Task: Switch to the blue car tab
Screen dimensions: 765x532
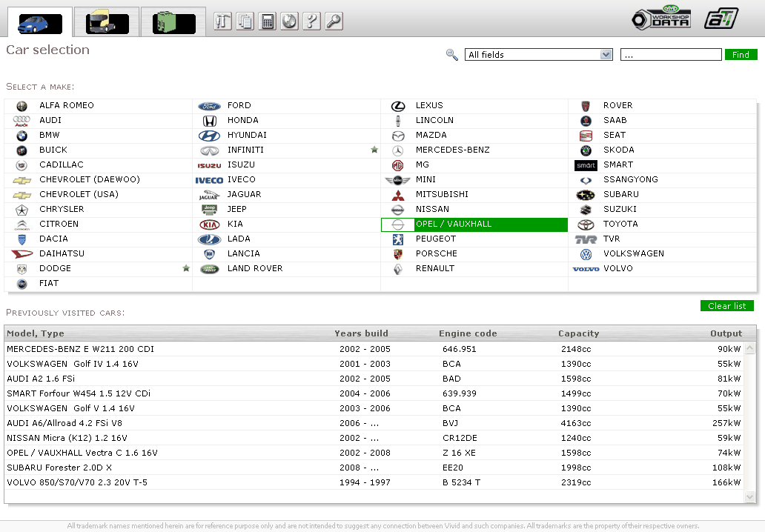Action: click(x=40, y=22)
